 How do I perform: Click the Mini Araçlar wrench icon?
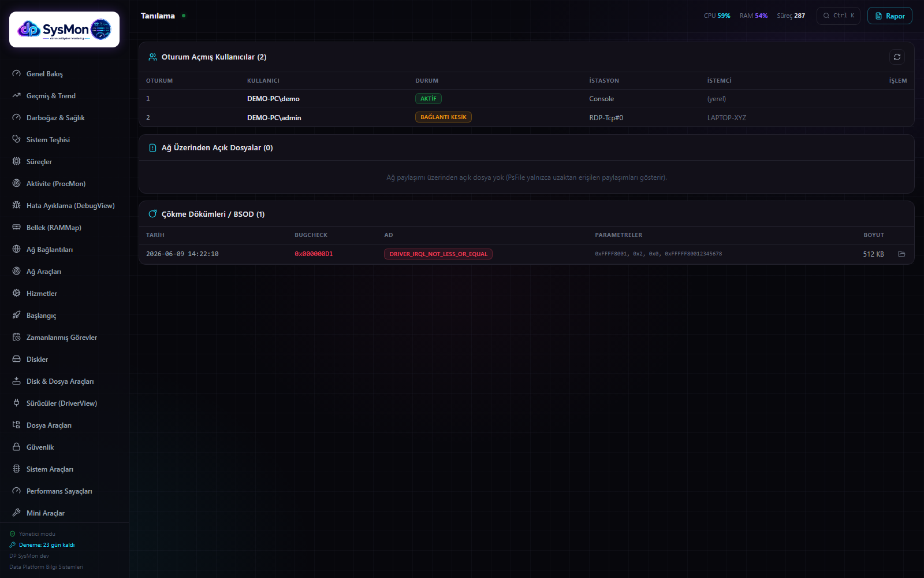click(16, 513)
